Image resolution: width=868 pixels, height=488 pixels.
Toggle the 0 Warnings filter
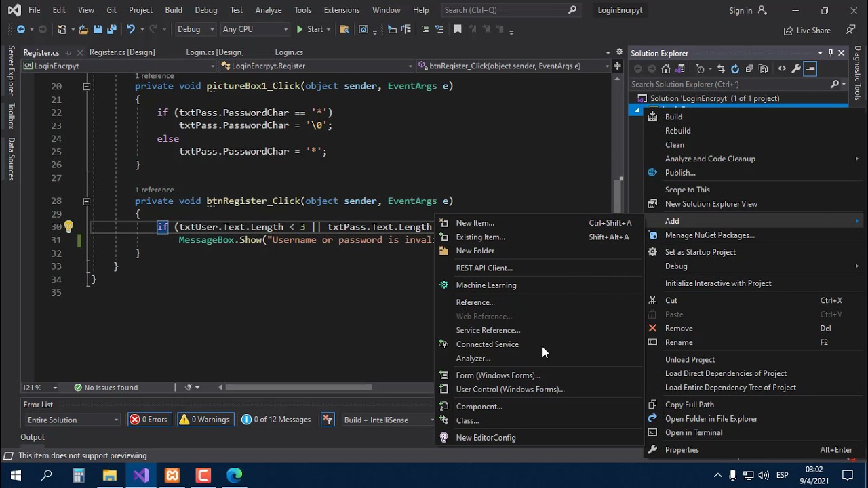(204, 420)
